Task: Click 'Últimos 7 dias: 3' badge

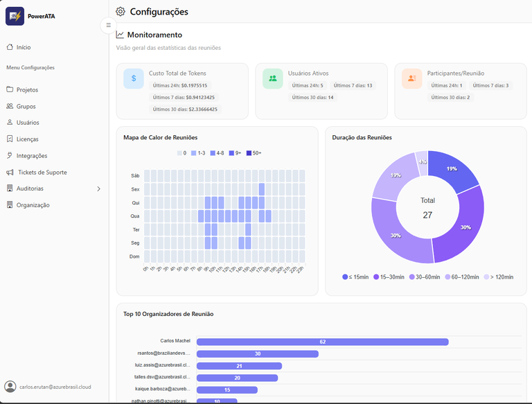Action: pos(490,85)
